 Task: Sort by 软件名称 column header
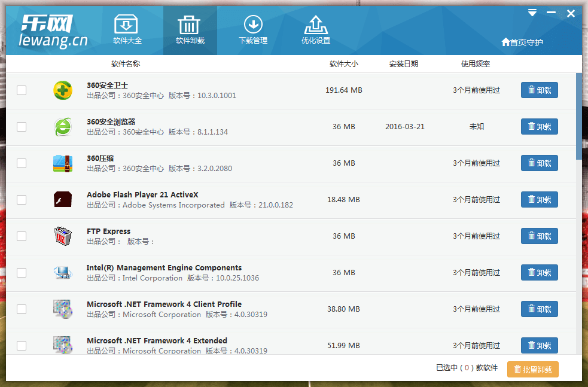pyautogui.click(x=126, y=64)
